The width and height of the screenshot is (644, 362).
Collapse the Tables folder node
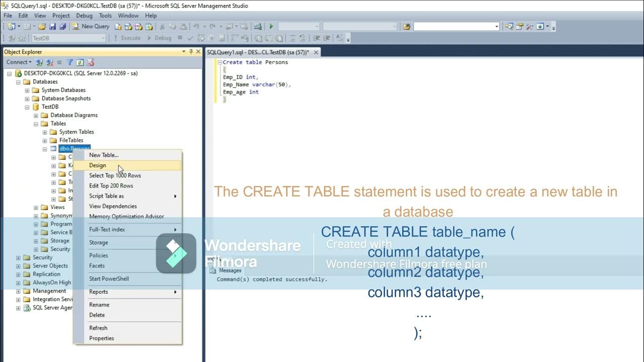pyautogui.click(x=36, y=124)
